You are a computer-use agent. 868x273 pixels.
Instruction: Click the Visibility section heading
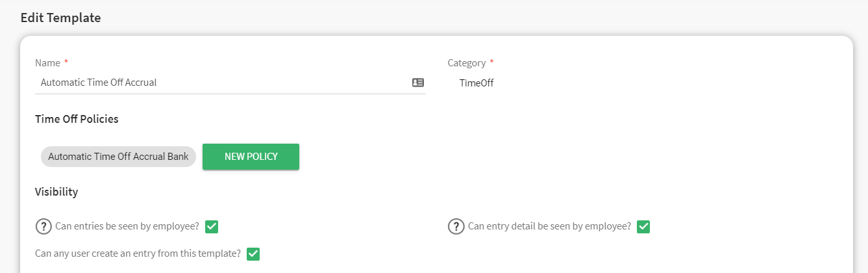coord(56,192)
